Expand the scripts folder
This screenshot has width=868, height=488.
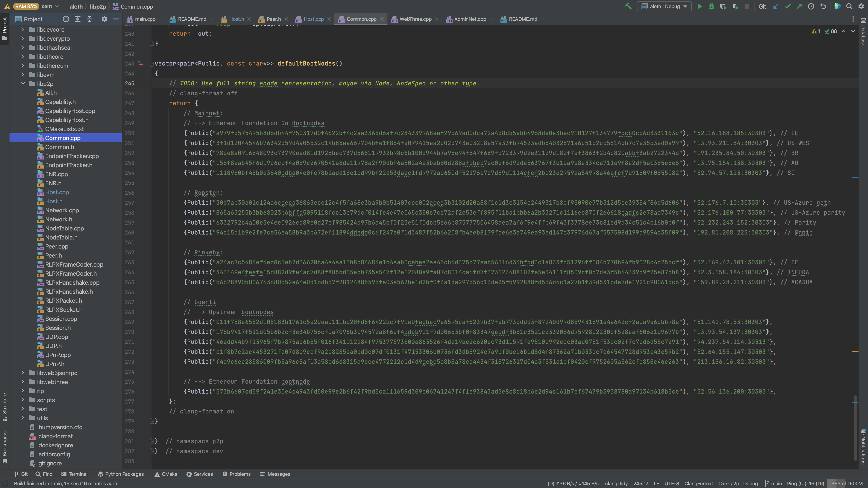click(x=23, y=400)
